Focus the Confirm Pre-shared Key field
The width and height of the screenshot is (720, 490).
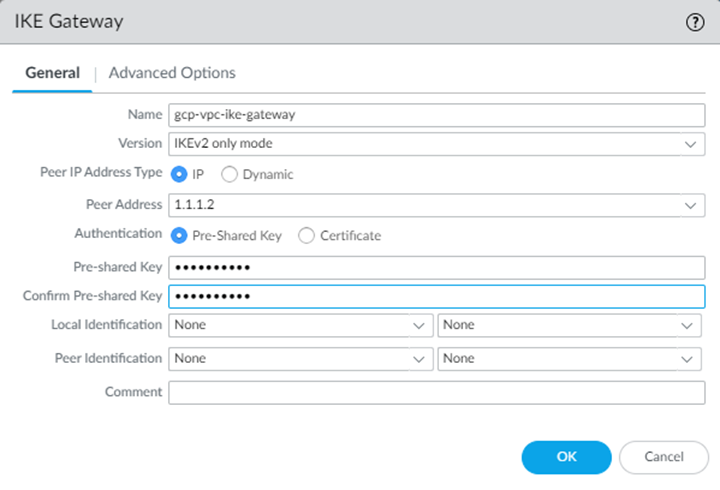436,297
